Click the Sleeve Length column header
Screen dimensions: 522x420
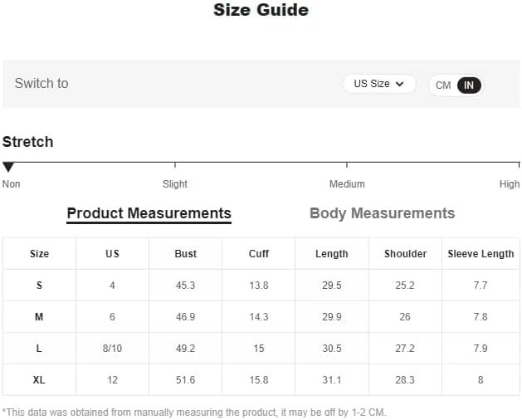click(481, 254)
